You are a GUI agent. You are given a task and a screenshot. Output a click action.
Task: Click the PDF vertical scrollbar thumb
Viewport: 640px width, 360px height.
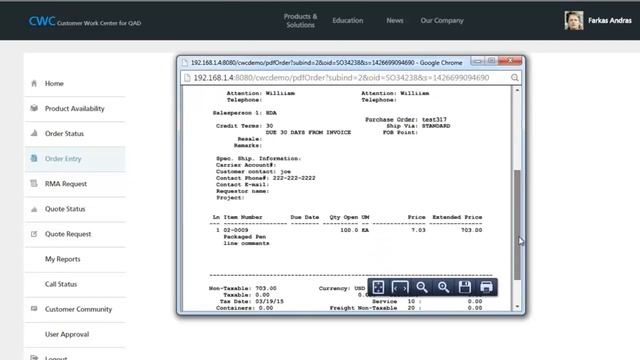coord(517,224)
